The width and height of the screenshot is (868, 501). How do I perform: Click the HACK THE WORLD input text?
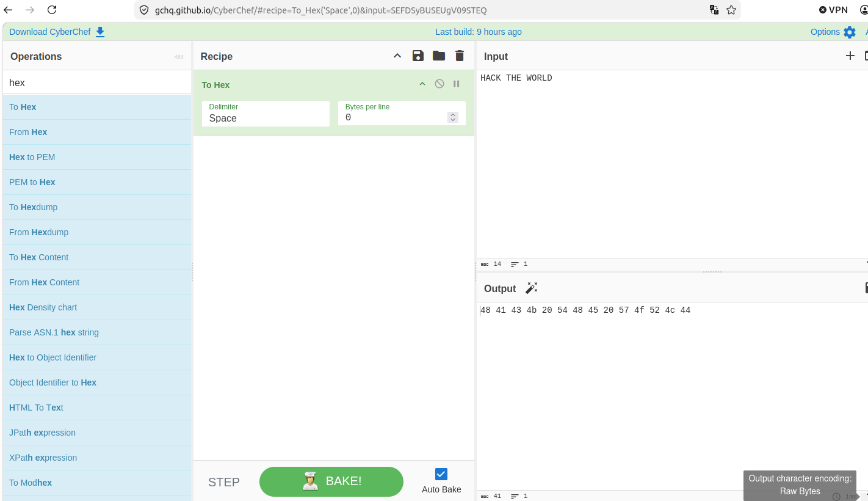tap(516, 78)
